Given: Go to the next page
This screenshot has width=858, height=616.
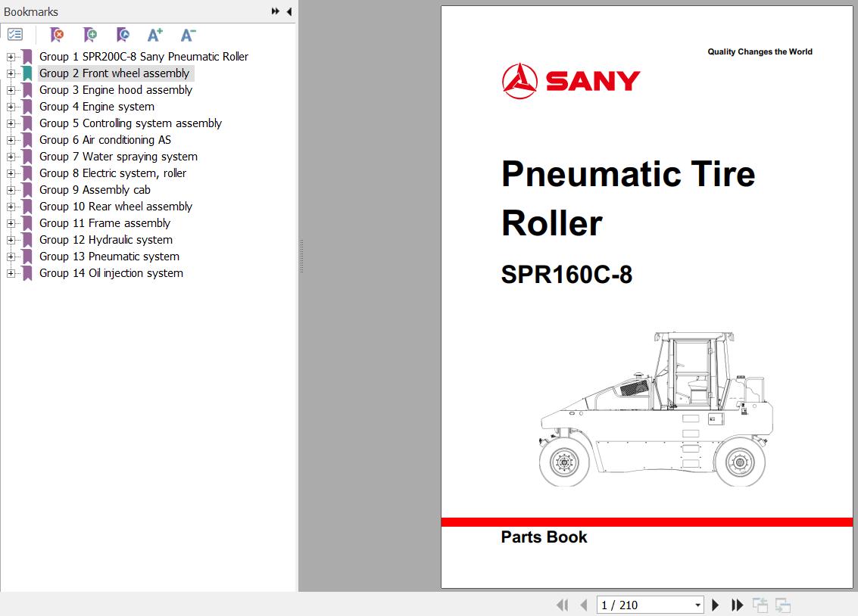Looking at the screenshot, I should (x=715, y=605).
